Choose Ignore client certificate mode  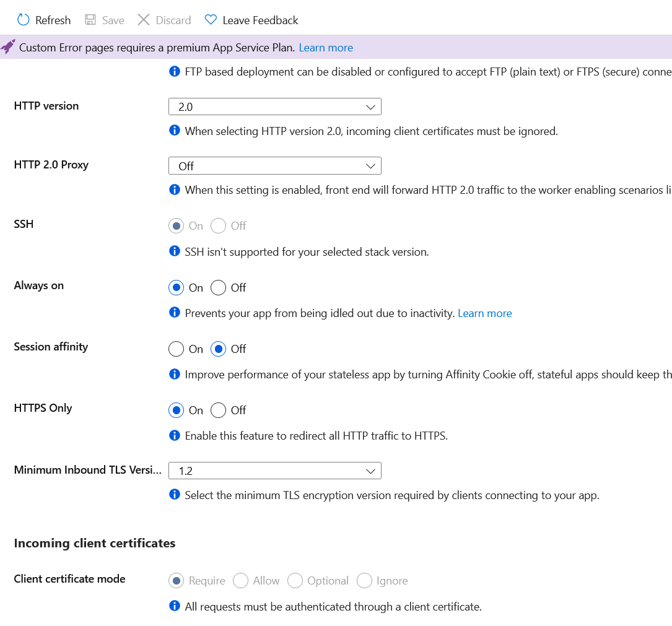[x=364, y=581]
